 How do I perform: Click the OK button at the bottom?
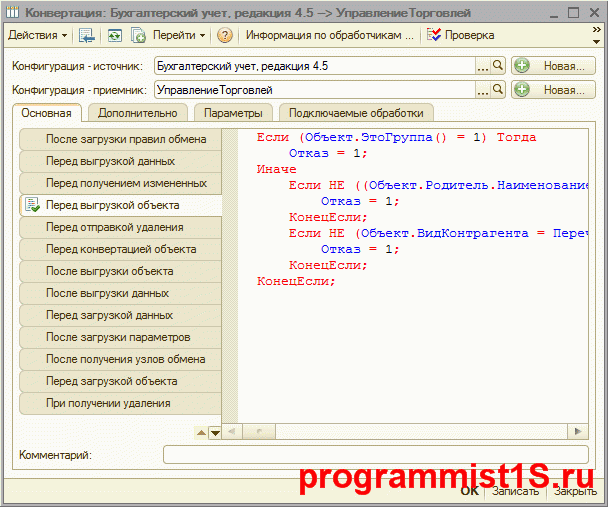(x=470, y=491)
